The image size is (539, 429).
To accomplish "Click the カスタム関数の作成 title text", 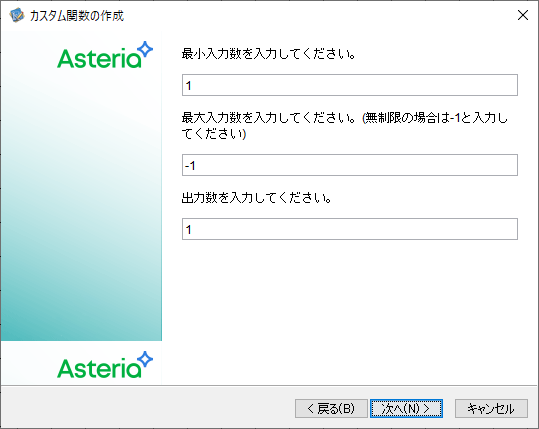I will pyautogui.click(x=77, y=16).
